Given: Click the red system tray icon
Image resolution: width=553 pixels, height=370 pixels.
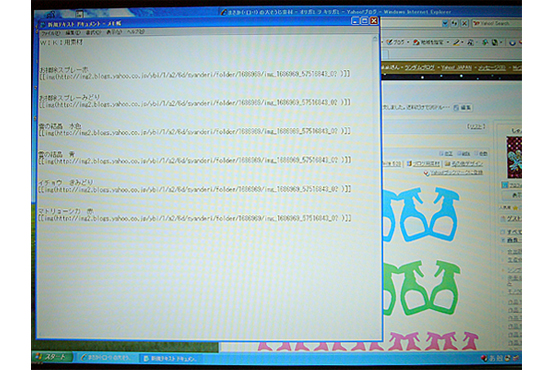Looking at the screenshot, I should [x=484, y=358].
